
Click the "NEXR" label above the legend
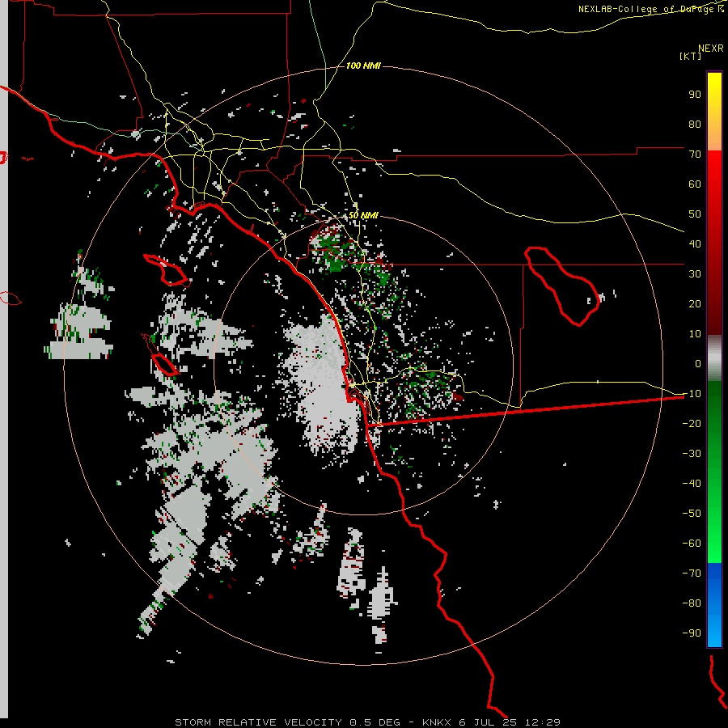(711, 49)
